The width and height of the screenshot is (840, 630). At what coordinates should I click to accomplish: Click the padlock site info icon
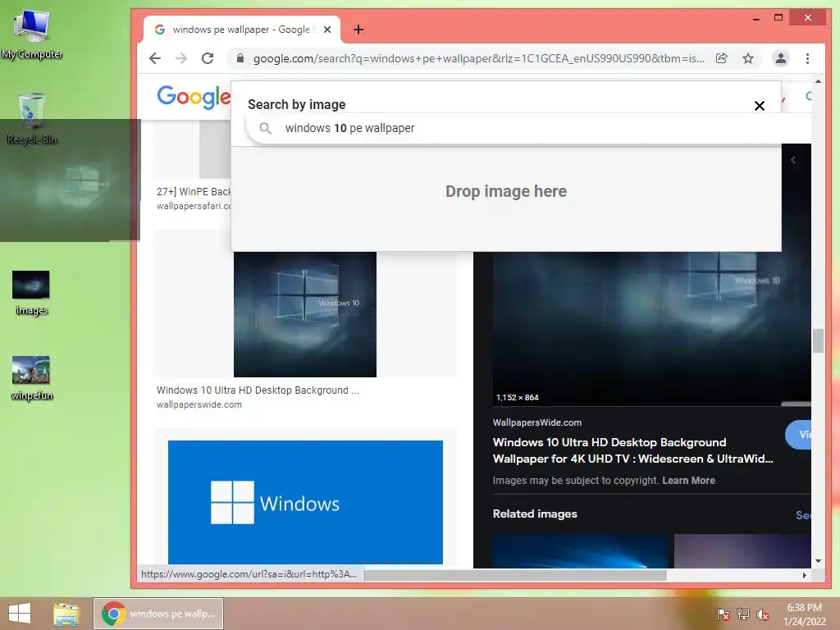click(x=240, y=58)
